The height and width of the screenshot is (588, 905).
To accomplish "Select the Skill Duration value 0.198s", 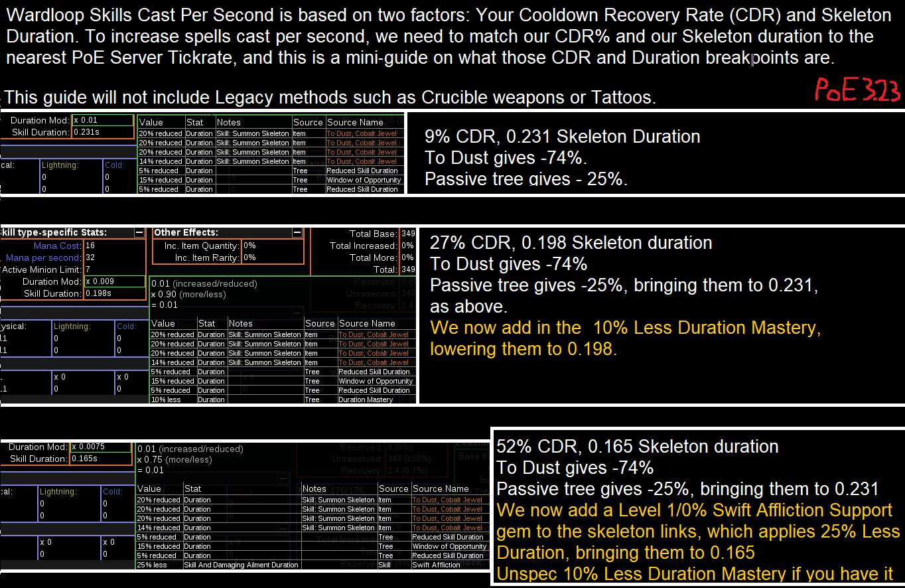I will click(113, 293).
